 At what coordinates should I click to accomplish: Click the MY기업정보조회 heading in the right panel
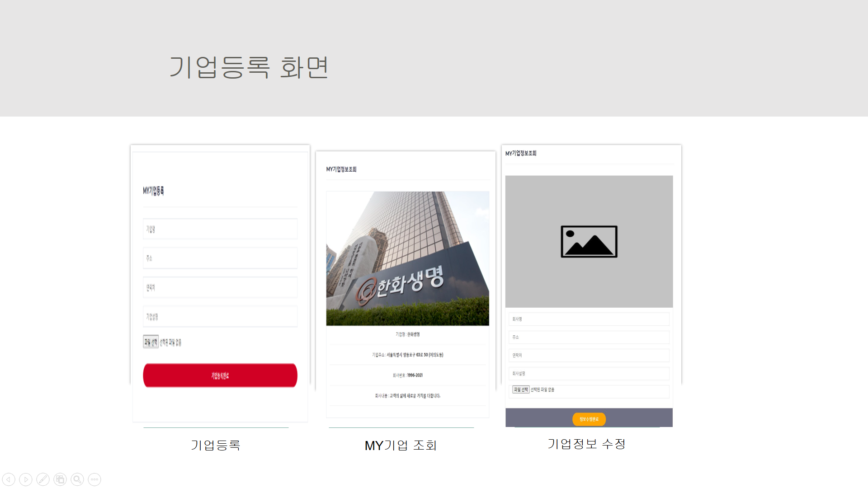coord(521,154)
